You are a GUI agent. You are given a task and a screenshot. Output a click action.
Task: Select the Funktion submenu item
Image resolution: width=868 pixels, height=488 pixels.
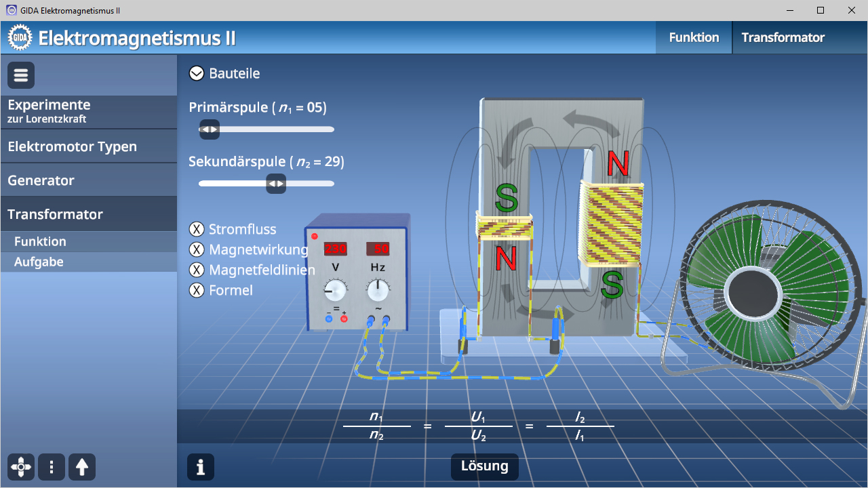tap(89, 241)
